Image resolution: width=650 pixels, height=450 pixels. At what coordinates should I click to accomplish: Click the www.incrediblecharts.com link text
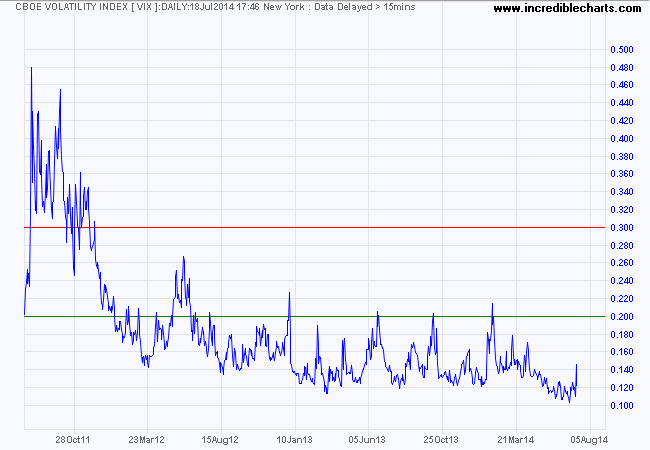coord(568,8)
